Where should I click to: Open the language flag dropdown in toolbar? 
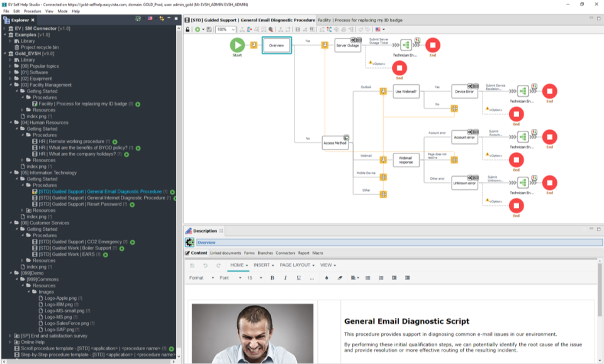point(380,30)
